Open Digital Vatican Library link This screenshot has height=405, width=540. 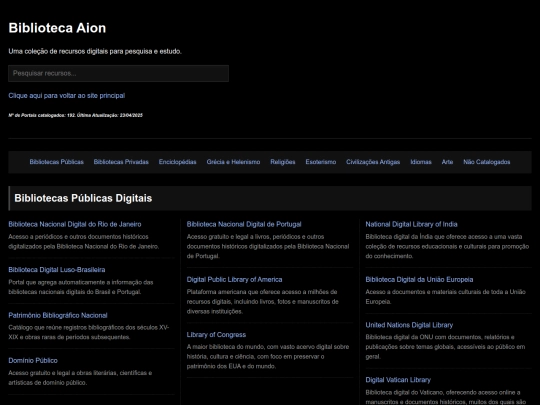(x=398, y=380)
